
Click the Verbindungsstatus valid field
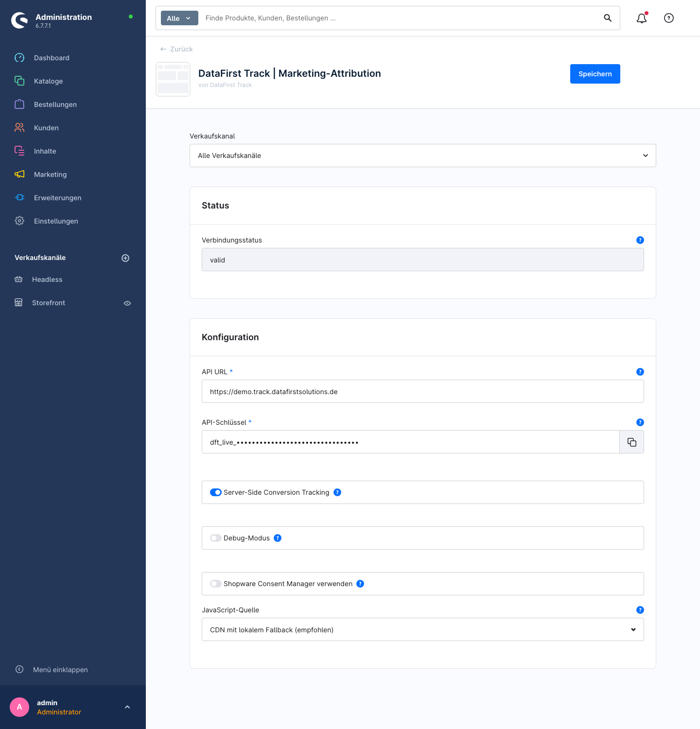point(423,260)
